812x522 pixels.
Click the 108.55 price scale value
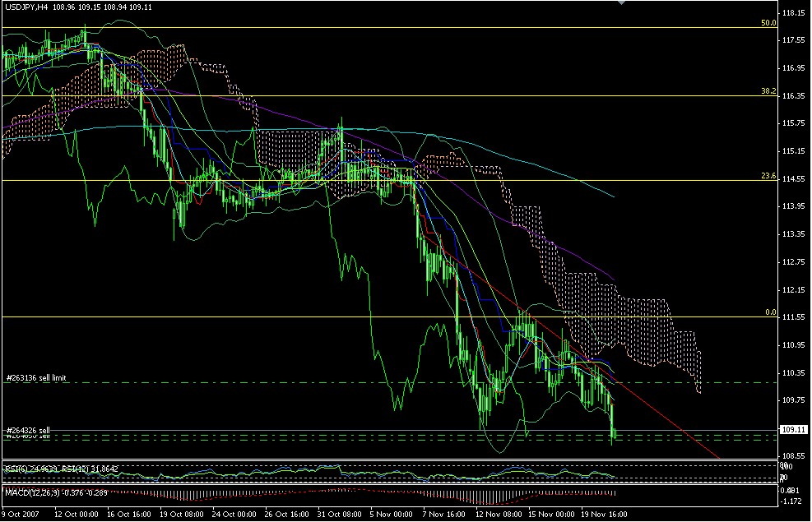point(794,456)
